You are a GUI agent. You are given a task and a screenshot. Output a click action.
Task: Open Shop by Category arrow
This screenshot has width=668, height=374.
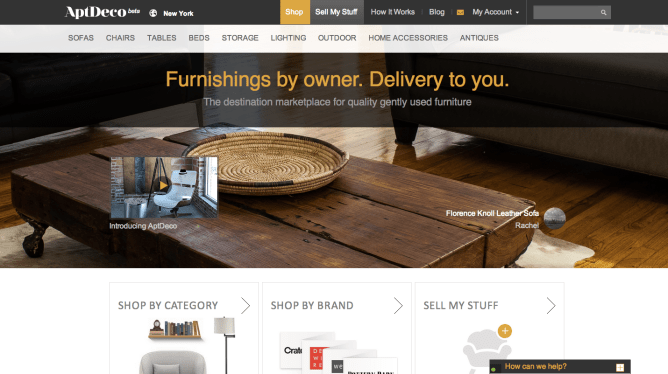pyautogui.click(x=245, y=305)
